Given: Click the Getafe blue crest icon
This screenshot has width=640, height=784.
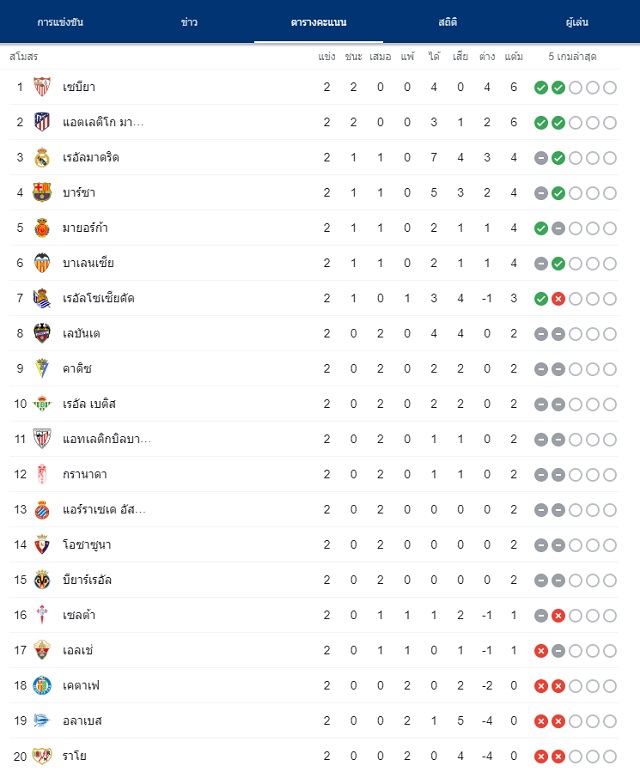Looking at the screenshot, I should tap(42, 686).
